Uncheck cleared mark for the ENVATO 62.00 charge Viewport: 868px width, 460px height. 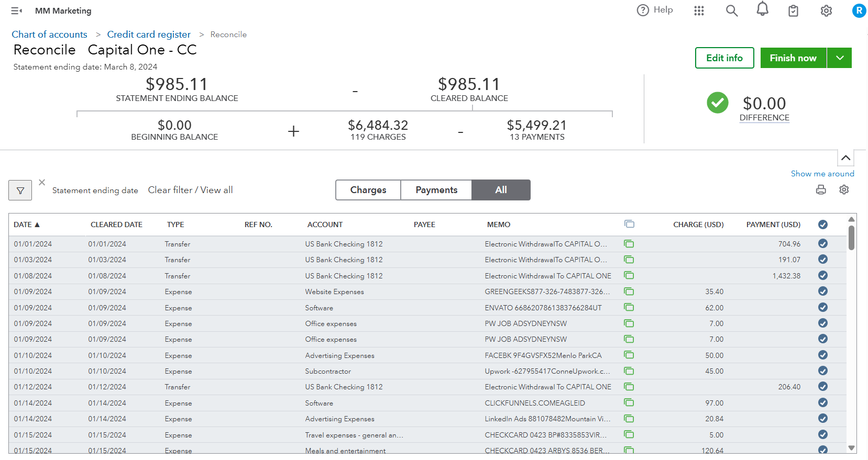pos(823,307)
